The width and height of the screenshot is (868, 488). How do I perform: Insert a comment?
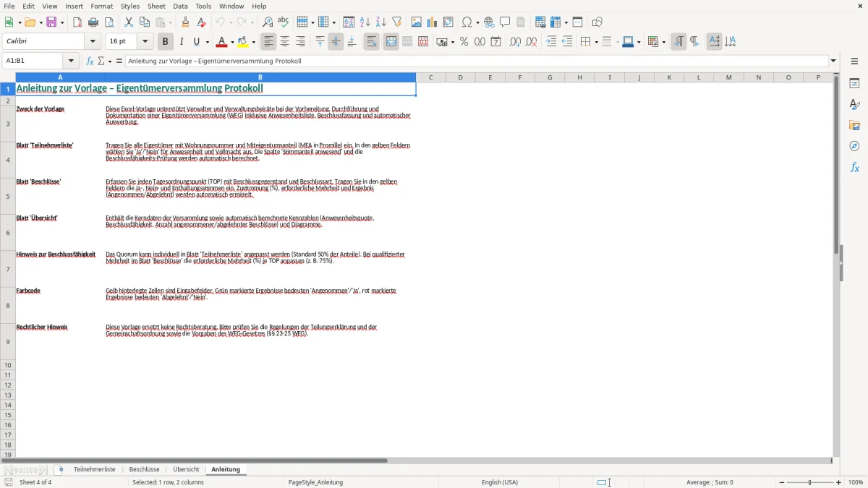(x=505, y=22)
